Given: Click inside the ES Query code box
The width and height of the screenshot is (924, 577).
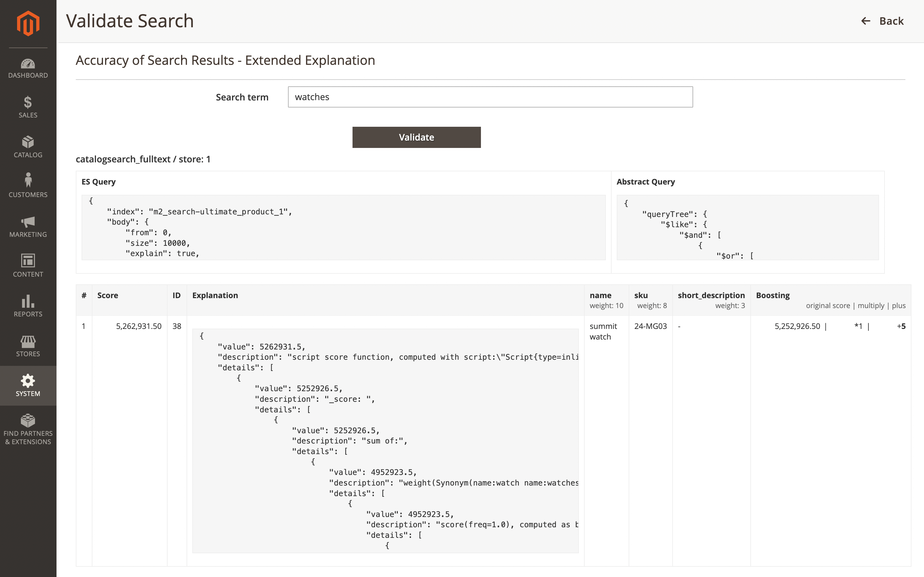Looking at the screenshot, I should point(344,228).
